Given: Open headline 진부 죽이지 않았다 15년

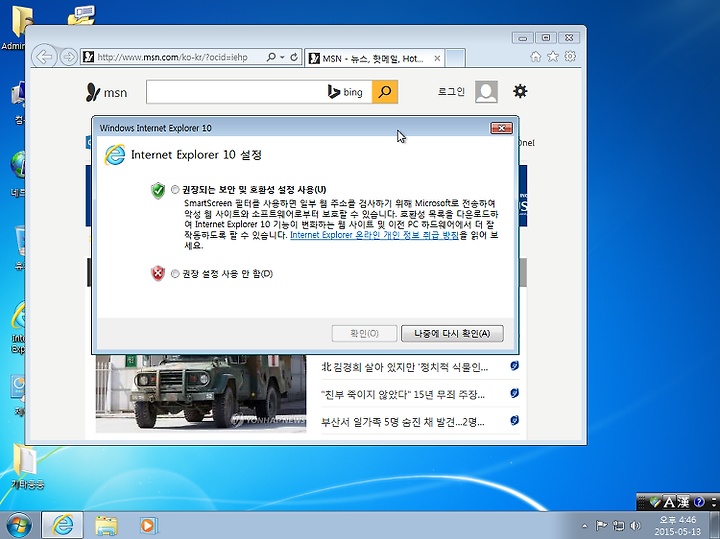Looking at the screenshot, I should [x=403, y=394].
